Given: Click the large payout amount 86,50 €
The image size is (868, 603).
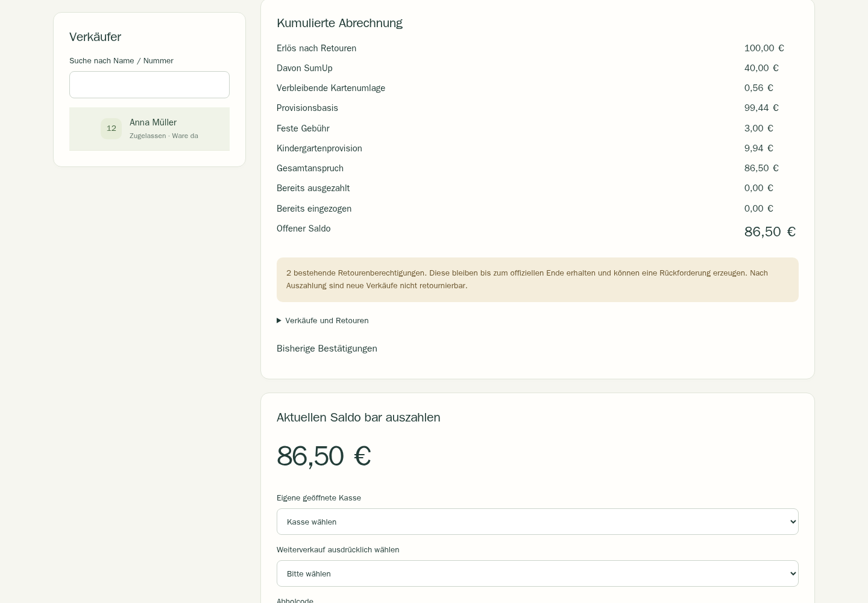Looking at the screenshot, I should click(324, 456).
